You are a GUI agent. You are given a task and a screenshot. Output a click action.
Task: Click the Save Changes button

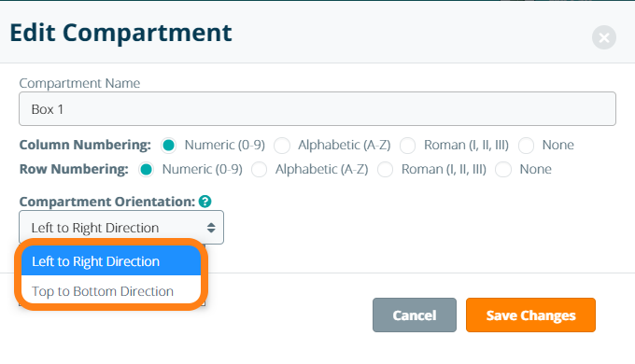pyautogui.click(x=530, y=315)
